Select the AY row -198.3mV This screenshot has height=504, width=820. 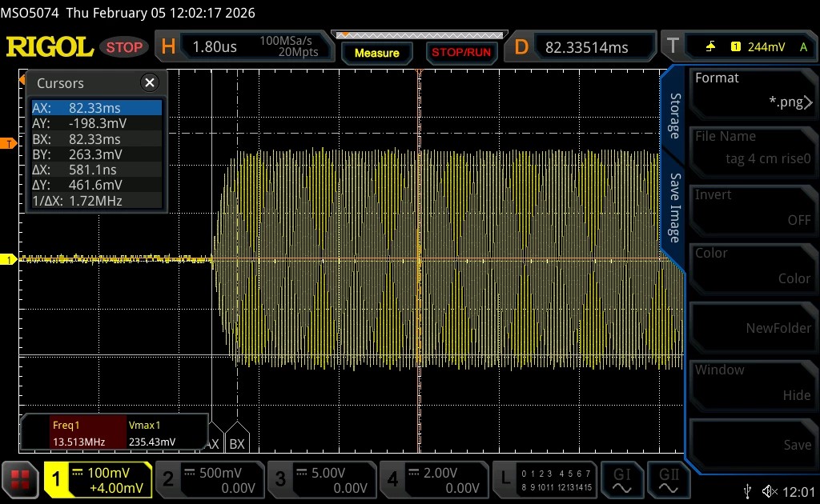97,123
